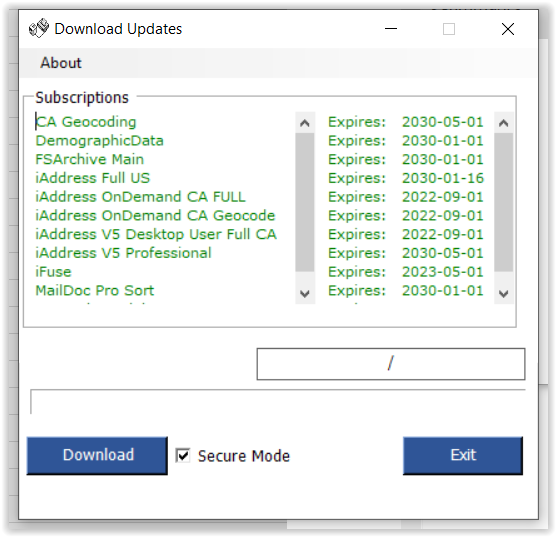556x537 pixels.
Task: Toggle the Secure Mode checkbox
Action: (183, 455)
